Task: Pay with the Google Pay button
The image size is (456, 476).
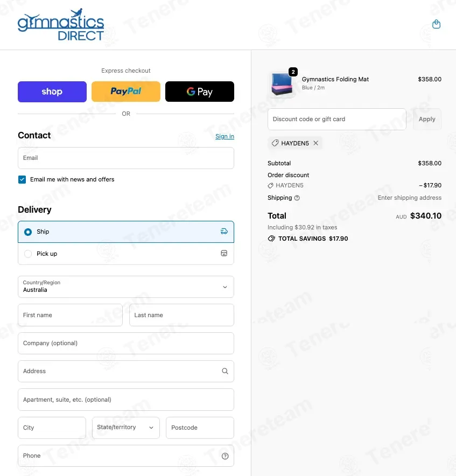Action: click(x=200, y=92)
